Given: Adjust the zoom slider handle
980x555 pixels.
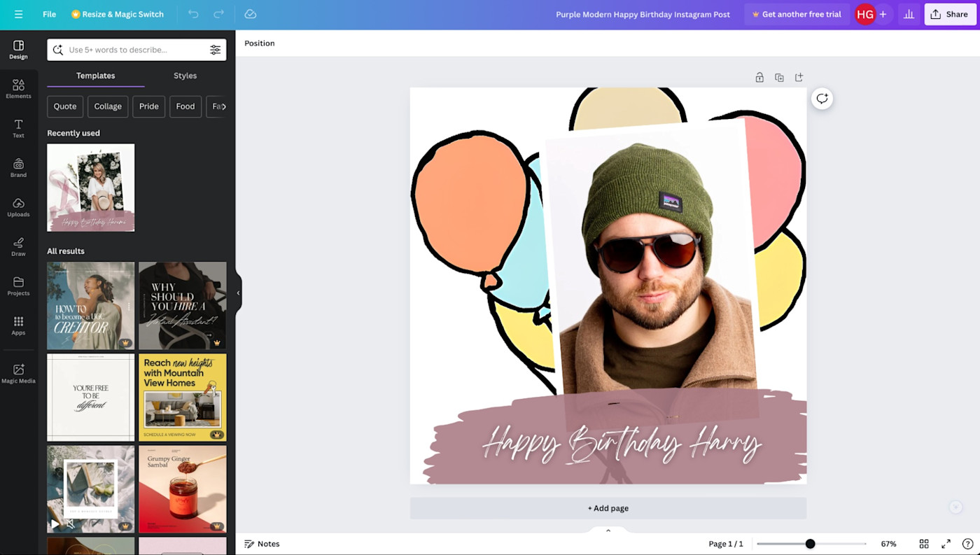Looking at the screenshot, I should pos(810,544).
